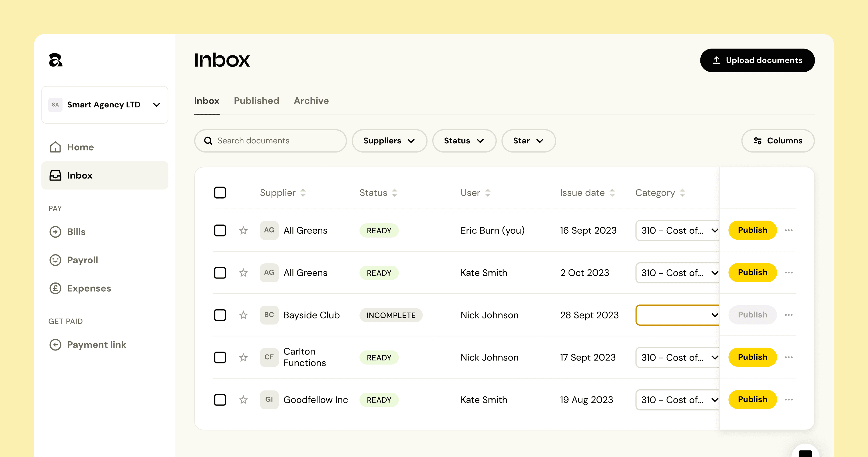Image resolution: width=868 pixels, height=457 pixels.
Task: Star the Goodfellow Inc row
Action: pyautogui.click(x=243, y=400)
